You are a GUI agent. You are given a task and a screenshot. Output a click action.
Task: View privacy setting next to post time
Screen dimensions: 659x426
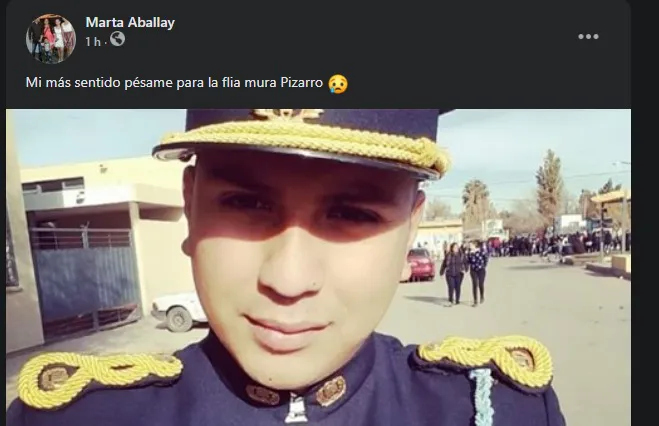click(x=117, y=39)
